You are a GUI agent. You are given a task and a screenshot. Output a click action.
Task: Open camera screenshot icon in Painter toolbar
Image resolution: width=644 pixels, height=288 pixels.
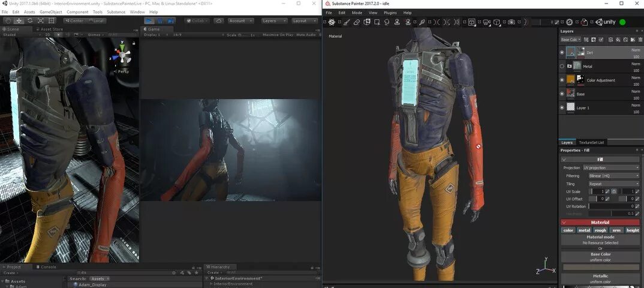511,22
